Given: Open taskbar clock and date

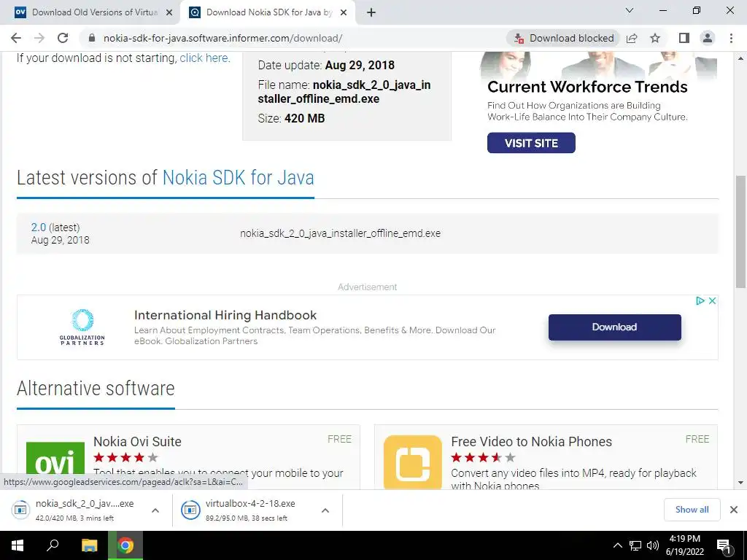Looking at the screenshot, I should click(684, 545).
